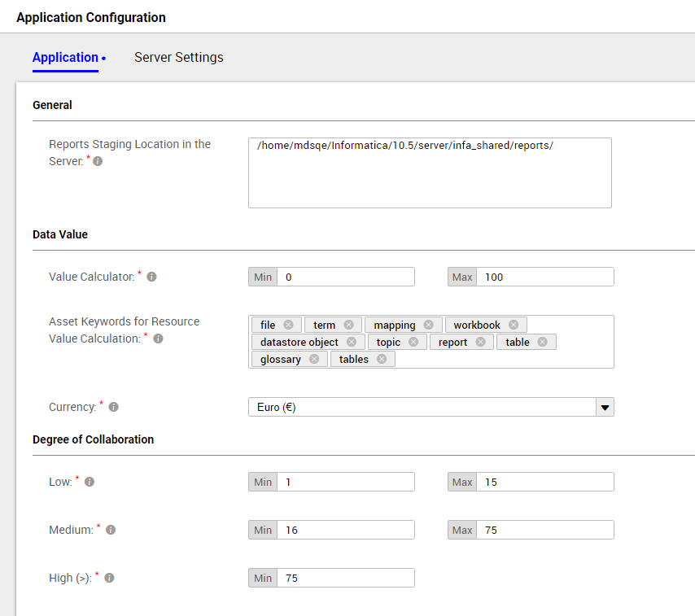695x616 pixels.
Task: Click the Medium info icon
Action: (111, 530)
